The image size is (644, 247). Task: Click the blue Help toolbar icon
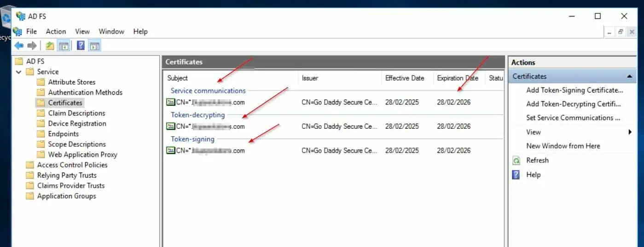[x=81, y=46]
